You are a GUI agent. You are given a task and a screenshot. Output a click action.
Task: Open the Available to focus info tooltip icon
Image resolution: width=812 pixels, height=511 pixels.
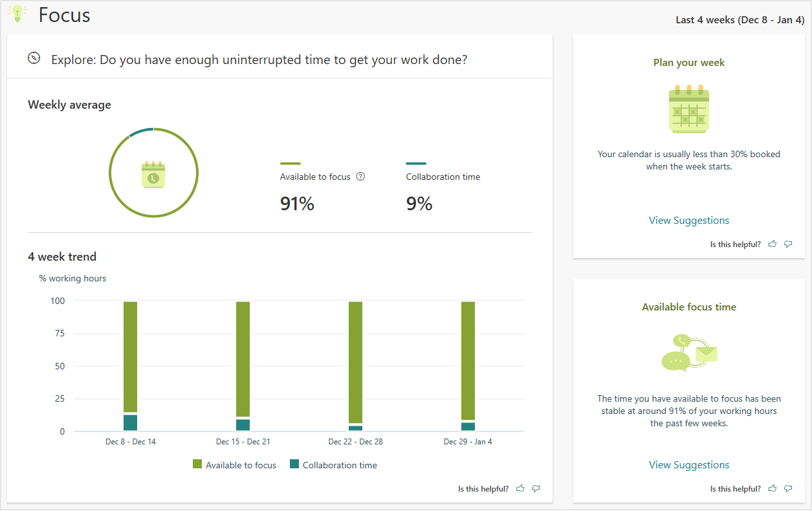coord(361,177)
